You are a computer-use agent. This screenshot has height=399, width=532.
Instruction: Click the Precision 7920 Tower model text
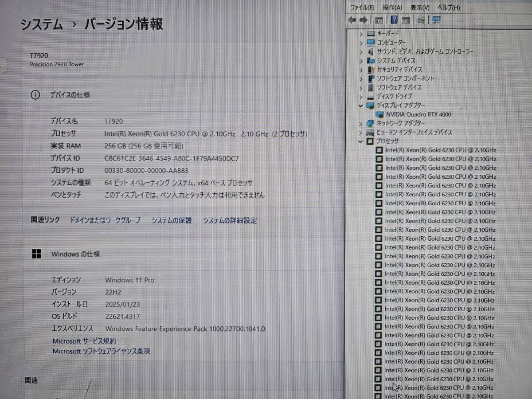click(57, 64)
